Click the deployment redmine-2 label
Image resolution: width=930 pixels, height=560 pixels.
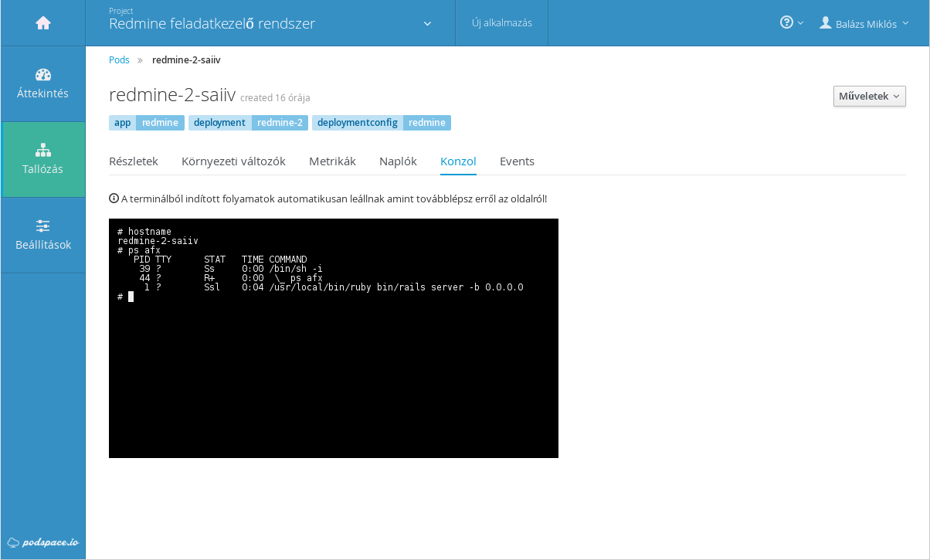(248, 123)
